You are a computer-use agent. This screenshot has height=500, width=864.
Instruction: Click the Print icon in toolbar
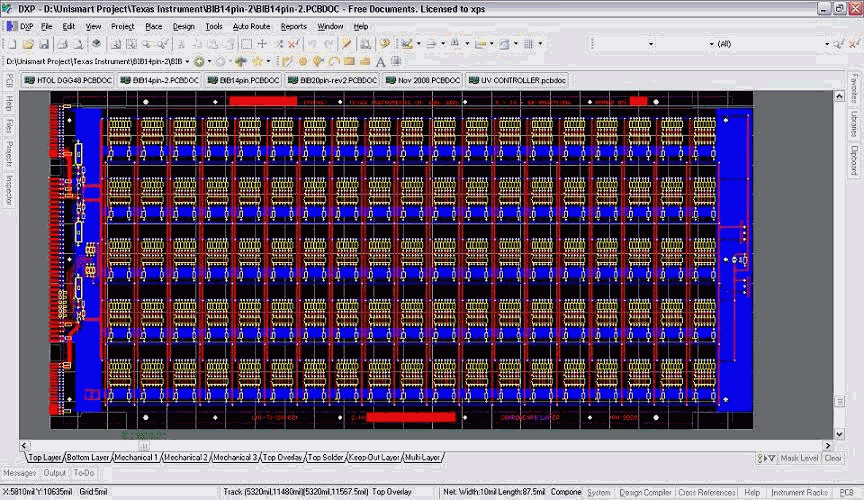tap(62, 44)
